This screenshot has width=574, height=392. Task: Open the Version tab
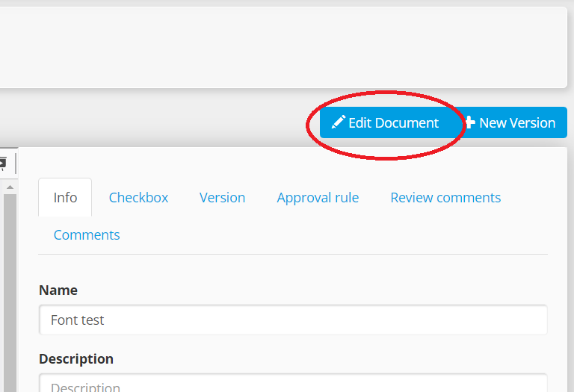click(222, 197)
